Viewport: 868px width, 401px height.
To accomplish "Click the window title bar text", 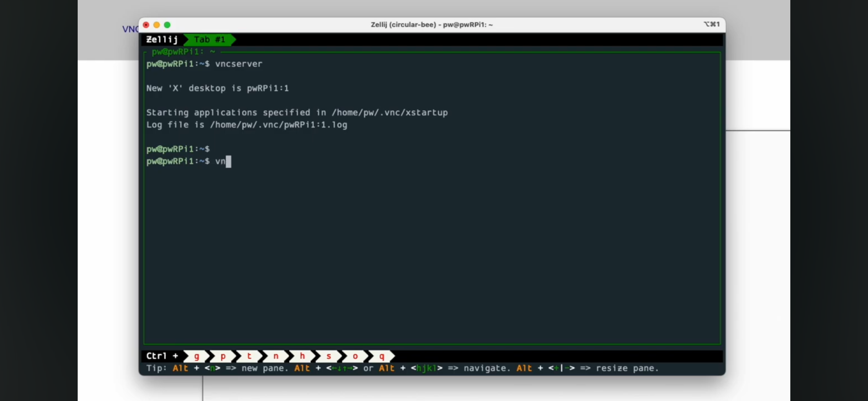I will pos(432,25).
